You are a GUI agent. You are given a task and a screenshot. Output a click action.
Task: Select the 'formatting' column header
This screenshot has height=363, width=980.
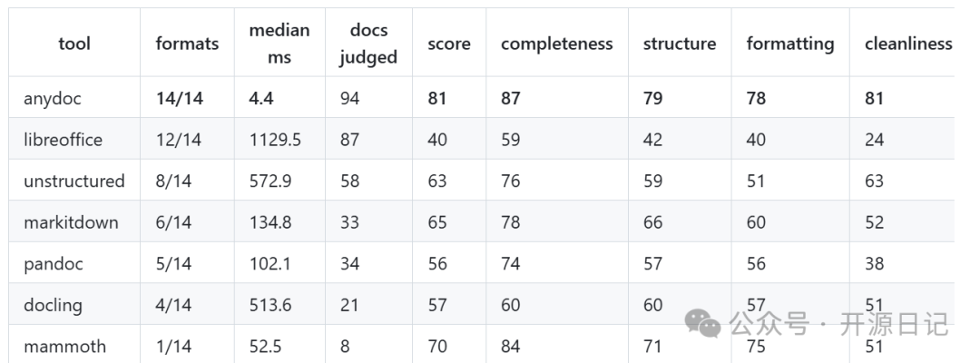790,44
